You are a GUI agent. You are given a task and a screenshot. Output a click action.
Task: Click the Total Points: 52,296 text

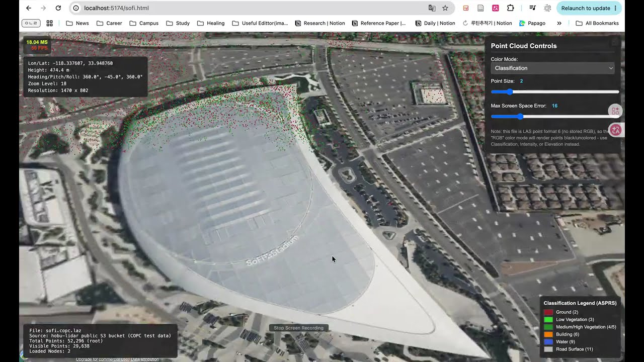[66, 341]
